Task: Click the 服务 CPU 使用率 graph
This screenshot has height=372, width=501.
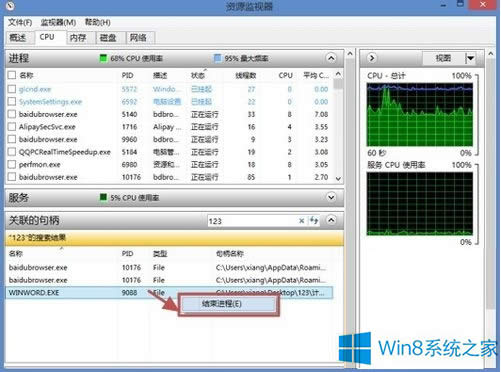Action: tap(420, 204)
